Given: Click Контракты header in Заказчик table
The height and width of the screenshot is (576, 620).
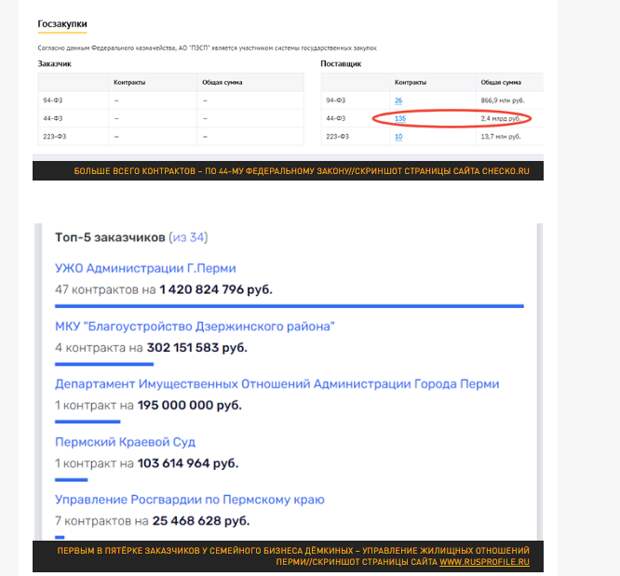Looking at the screenshot, I should (x=129, y=82).
